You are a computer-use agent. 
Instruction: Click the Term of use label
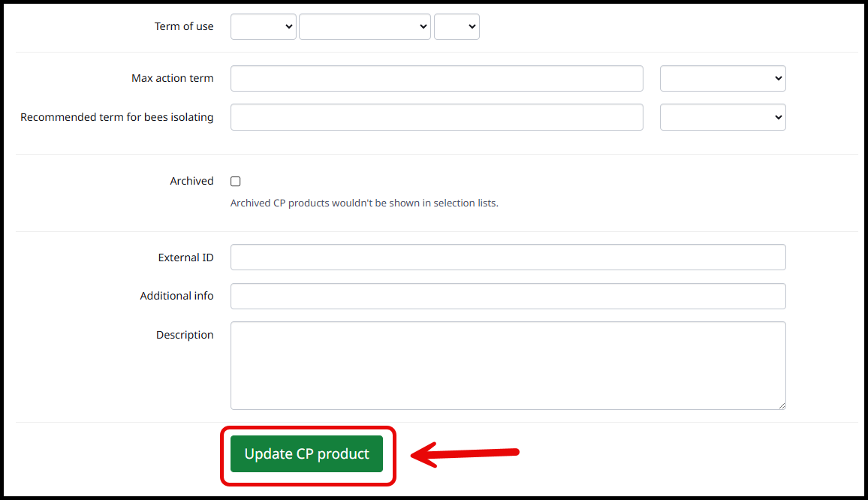184,26
